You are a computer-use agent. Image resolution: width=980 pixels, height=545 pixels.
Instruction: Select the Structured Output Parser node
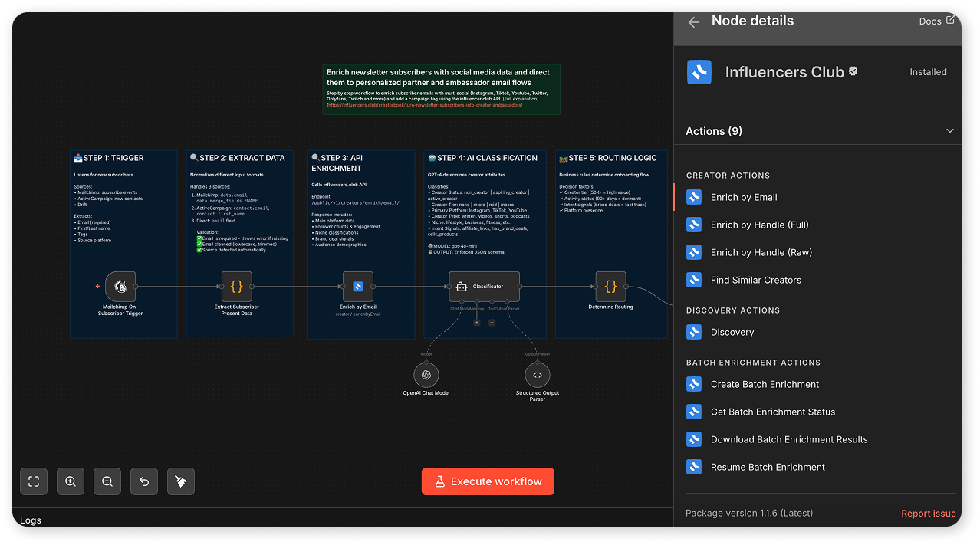coord(537,375)
